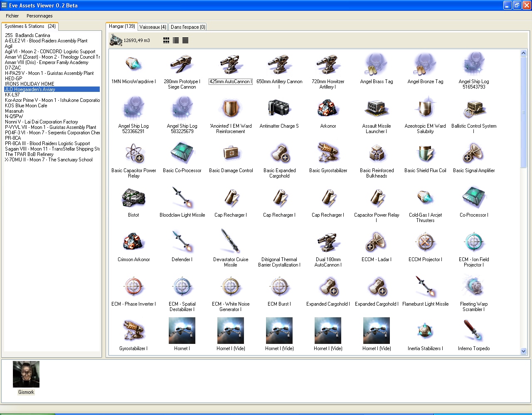
Task: Select the Basic Gyrostabilizer icon
Action: 328,153
